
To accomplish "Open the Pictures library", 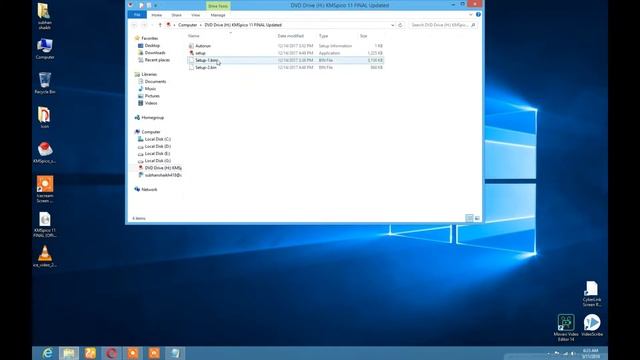I will click(152, 96).
